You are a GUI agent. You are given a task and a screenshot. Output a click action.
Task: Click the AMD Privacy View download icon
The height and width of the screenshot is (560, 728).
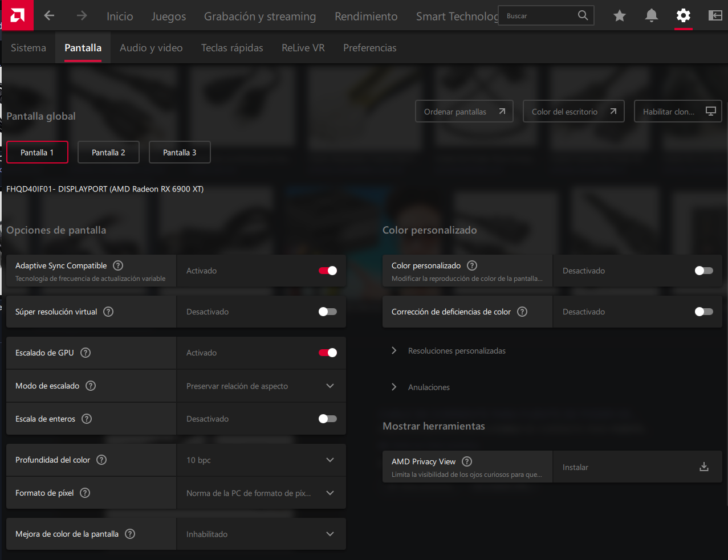704,467
